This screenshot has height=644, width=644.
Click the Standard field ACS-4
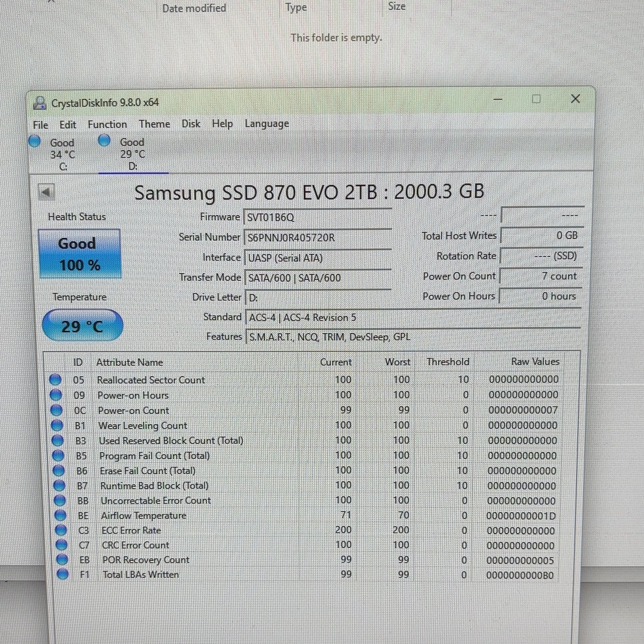pos(413,317)
